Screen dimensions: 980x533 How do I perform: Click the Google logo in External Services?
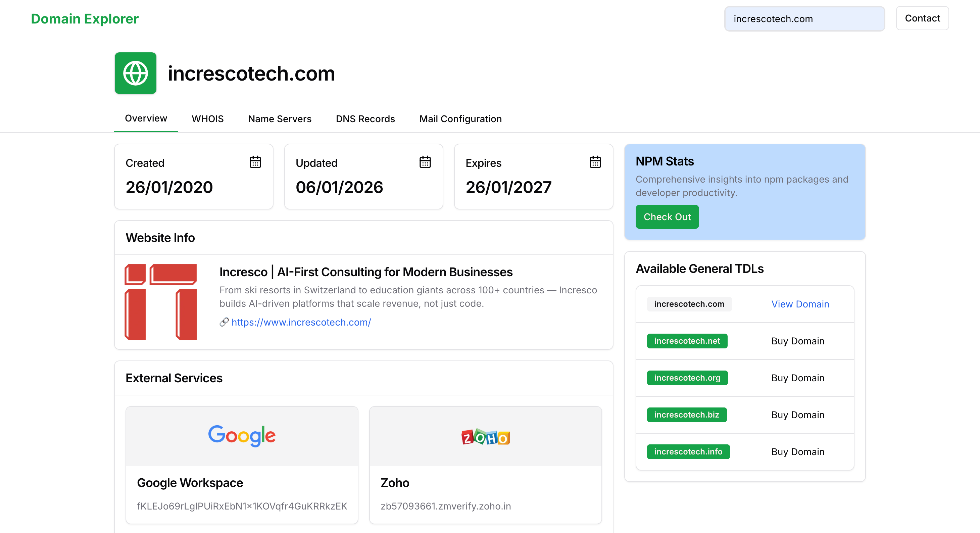(x=242, y=436)
